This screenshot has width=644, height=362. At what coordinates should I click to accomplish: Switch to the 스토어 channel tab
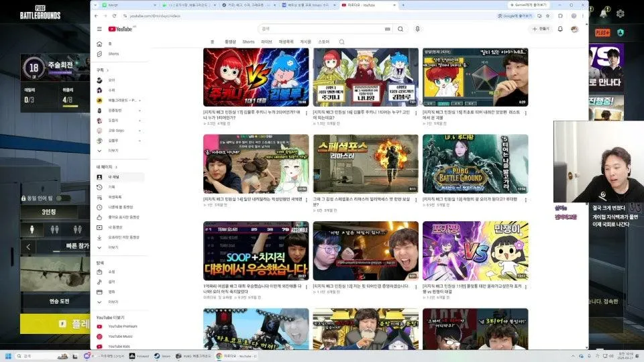pos(323,42)
